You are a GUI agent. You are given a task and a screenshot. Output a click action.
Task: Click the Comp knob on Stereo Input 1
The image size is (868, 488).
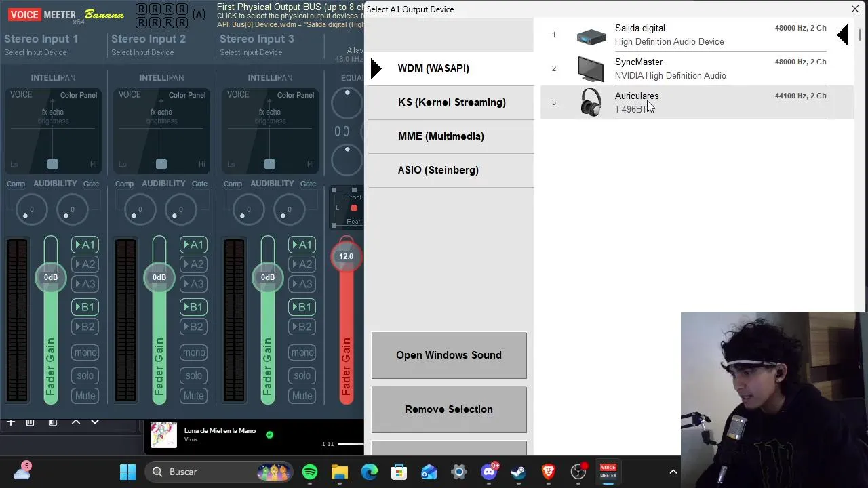point(31,209)
